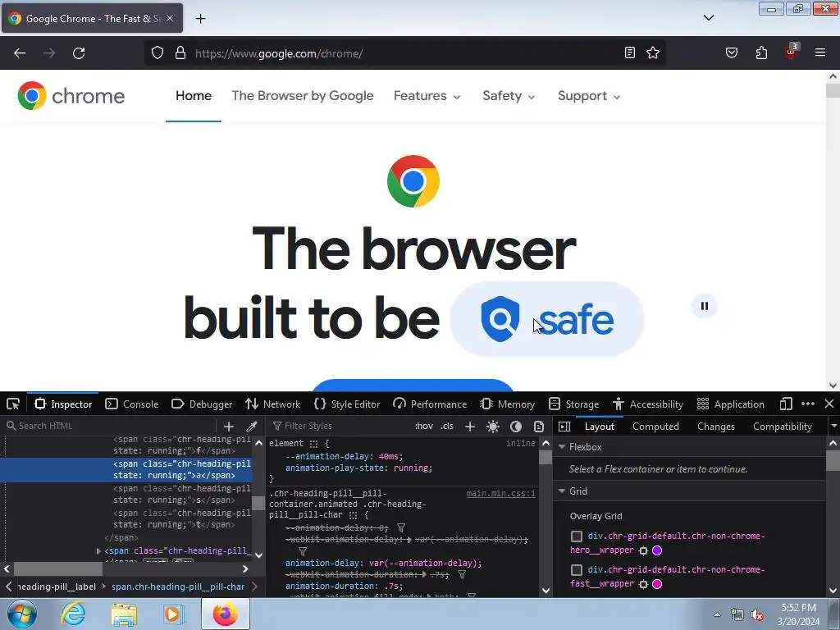
Task: Open the Debugger panel
Action: tap(202, 404)
